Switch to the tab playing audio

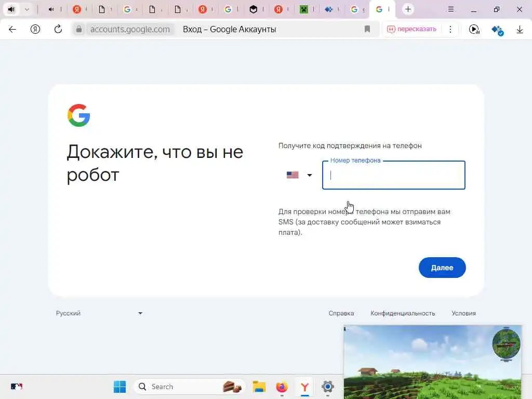pos(51,9)
